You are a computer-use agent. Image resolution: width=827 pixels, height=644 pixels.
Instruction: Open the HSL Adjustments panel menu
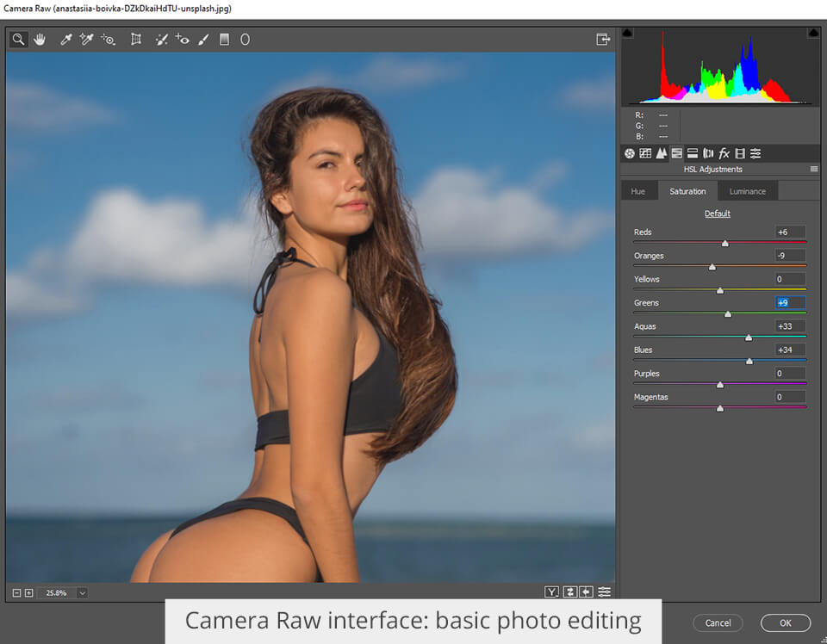point(813,169)
